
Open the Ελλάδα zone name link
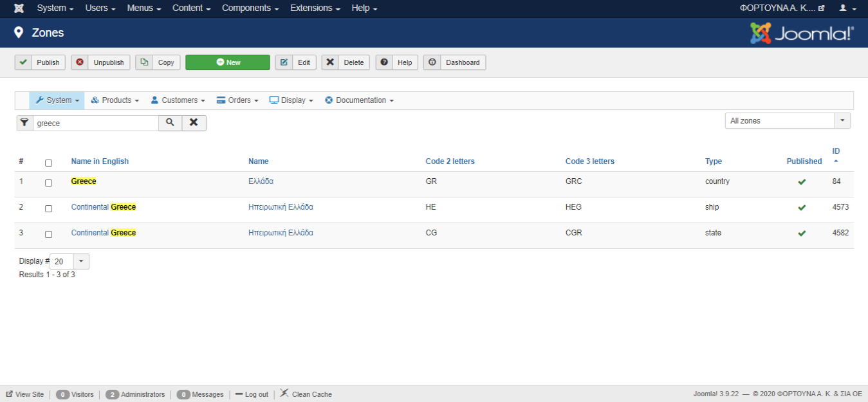tap(261, 181)
